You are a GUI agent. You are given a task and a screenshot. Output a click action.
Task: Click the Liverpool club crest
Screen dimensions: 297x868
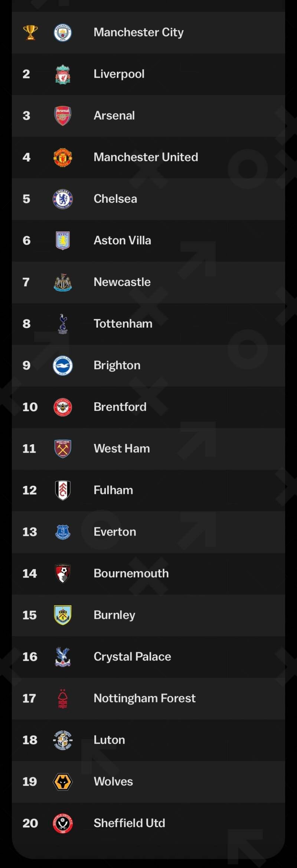click(63, 74)
